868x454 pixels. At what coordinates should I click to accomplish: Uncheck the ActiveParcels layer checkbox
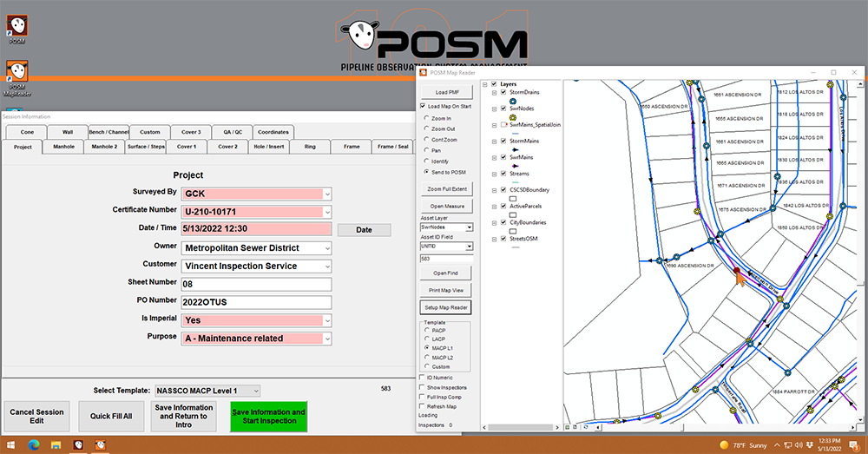click(503, 206)
